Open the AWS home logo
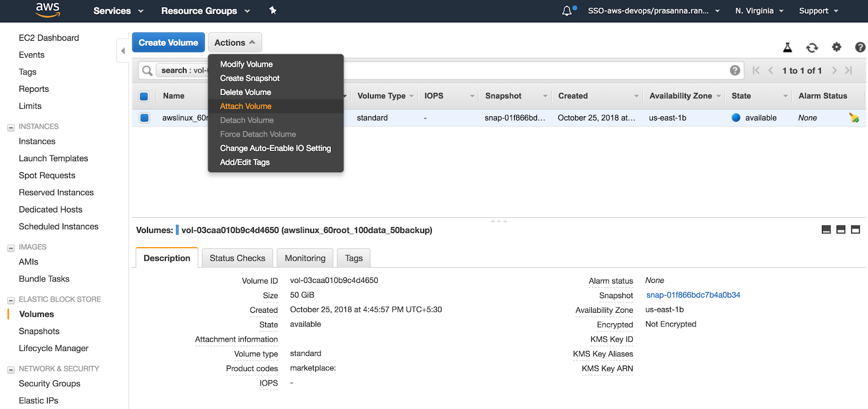This screenshot has height=409, width=868. (48, 10)
